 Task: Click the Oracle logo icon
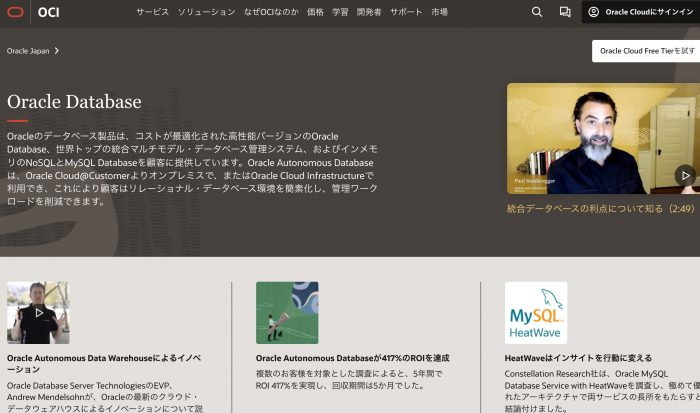pyautogui.click(x=16, y=12)
